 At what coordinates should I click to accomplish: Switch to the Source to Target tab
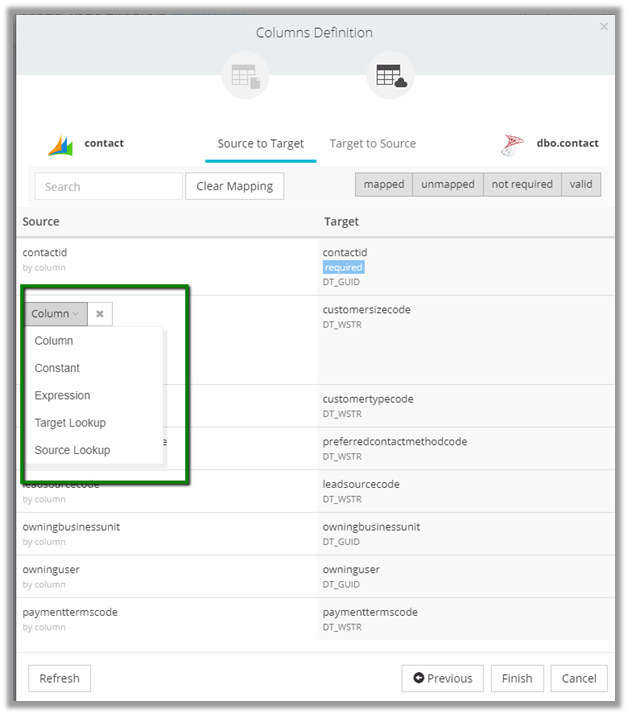tap(261, 144)
